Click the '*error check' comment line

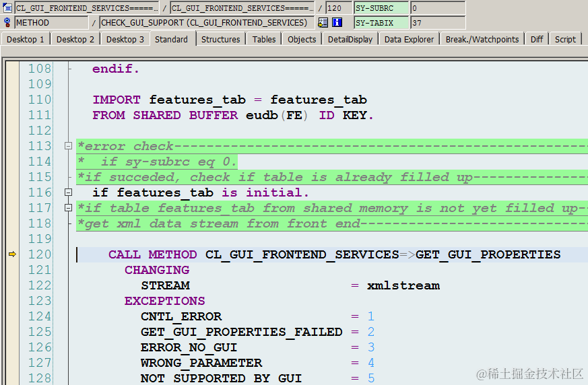click(332, 146)
